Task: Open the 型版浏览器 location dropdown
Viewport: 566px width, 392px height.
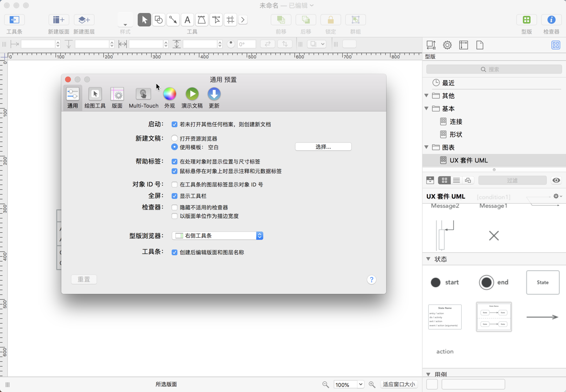Action: click(259, 235)
